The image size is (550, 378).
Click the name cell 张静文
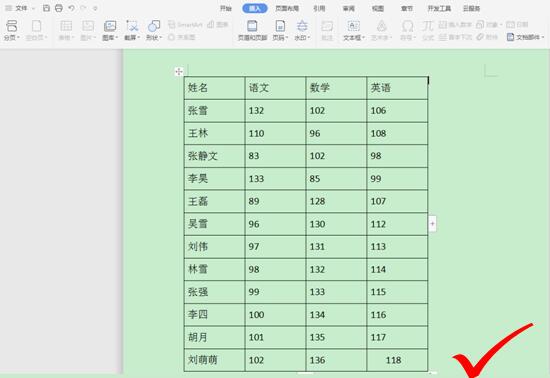pos(214,156)
